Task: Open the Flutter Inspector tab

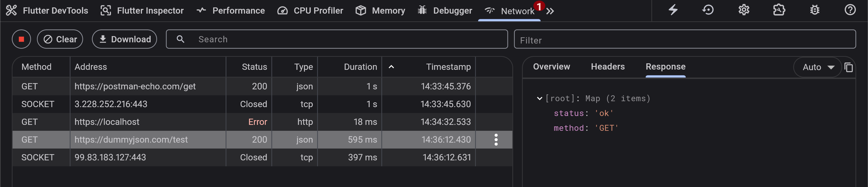Action: [142, 10]
